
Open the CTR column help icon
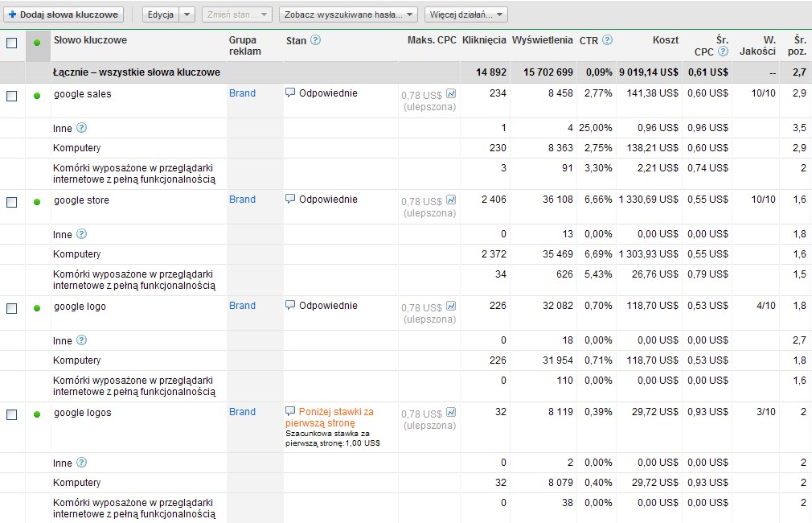click(x=608, y=40)
